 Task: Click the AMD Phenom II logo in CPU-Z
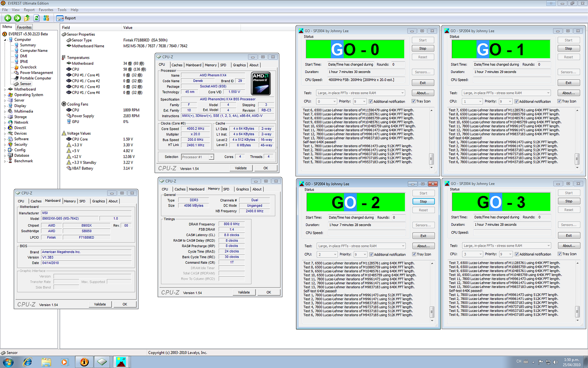tap(261, 83)
